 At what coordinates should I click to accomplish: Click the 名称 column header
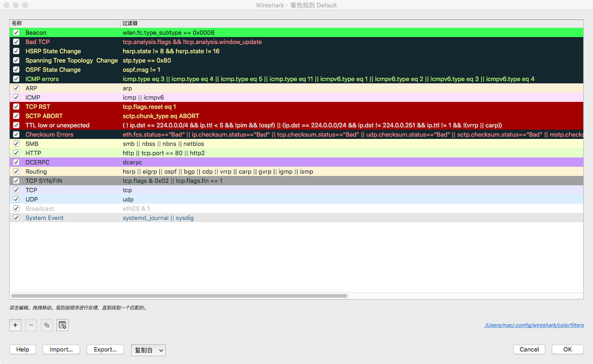pyautogui.click(x=17, y=23)
